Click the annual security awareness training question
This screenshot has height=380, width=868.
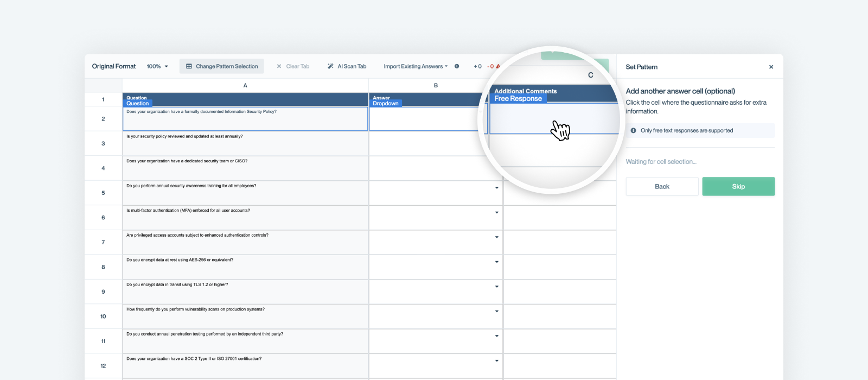(245, 193)
